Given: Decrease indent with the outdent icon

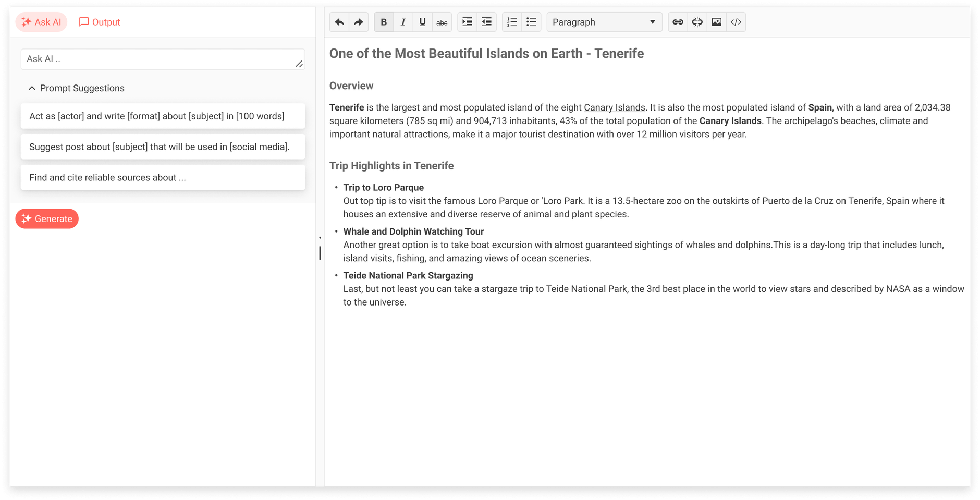Looking at the screenshot, I should 486,22.
